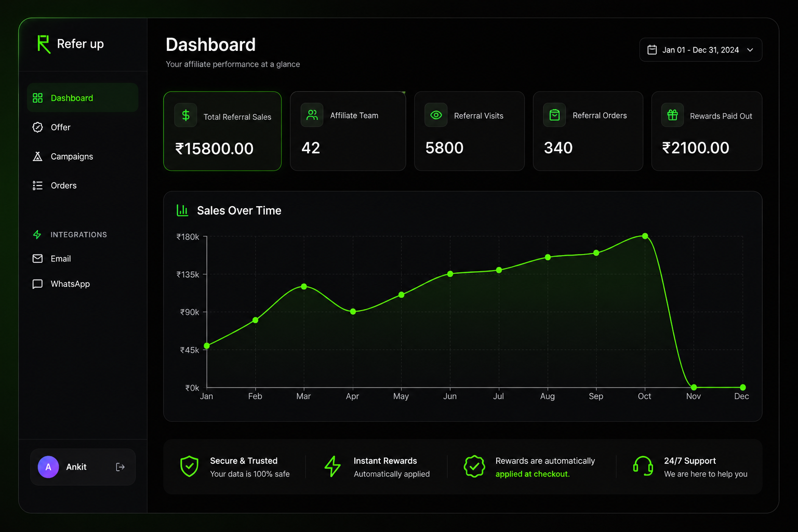This screenshot has height=532, width=798.
Task: Click the bar chart icon beside Sales Over Time
Action: (182, 210)
